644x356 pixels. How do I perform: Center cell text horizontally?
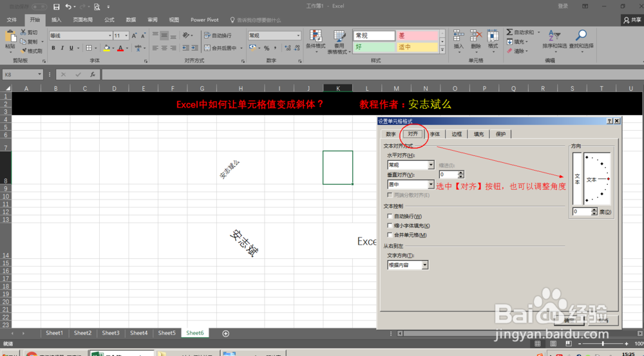click(164, 48)
